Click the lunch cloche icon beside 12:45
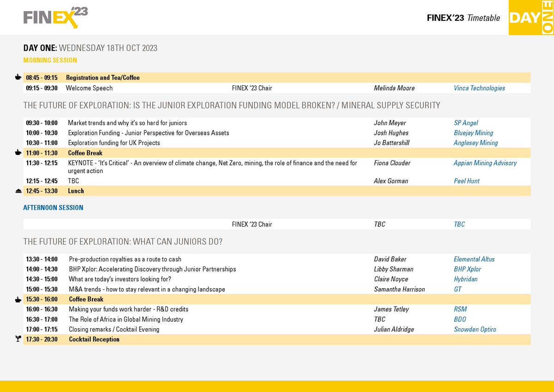554x392 pixels. click(18, 191)
